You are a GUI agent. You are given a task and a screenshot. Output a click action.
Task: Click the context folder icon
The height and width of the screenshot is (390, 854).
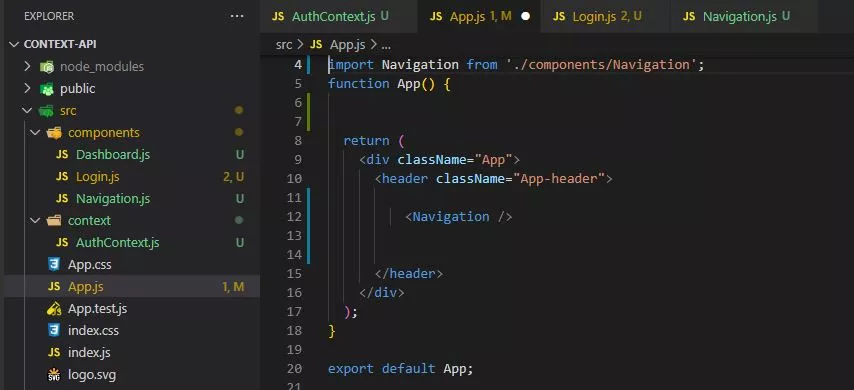[54, 221]
